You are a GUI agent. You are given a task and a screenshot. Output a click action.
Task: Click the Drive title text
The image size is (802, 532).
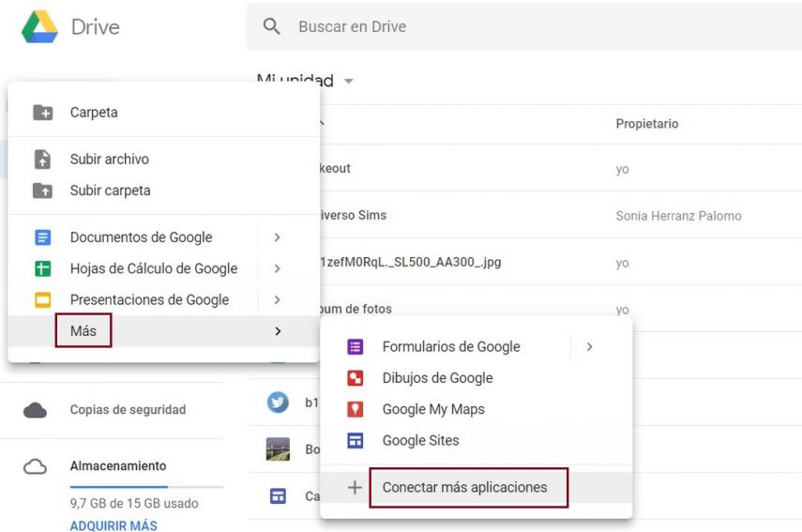click(96, 27)
